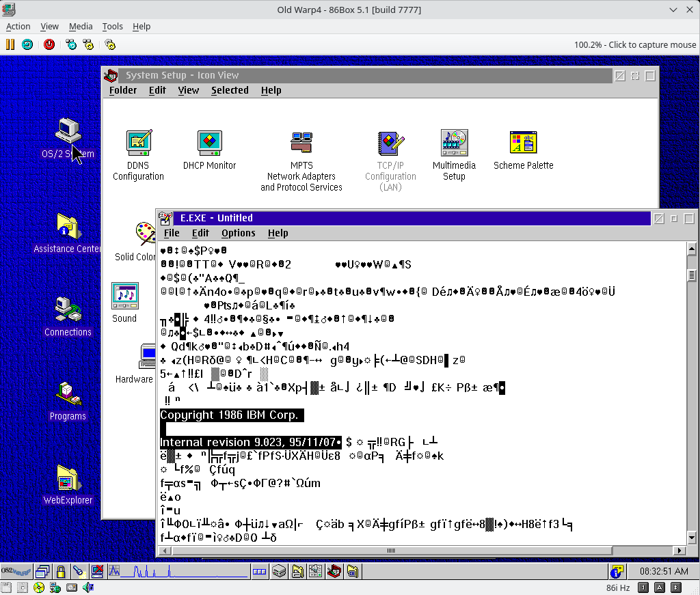Click the E.EXE title bar system icon
The height and width of the screenshot is (595, 700).
165,218
